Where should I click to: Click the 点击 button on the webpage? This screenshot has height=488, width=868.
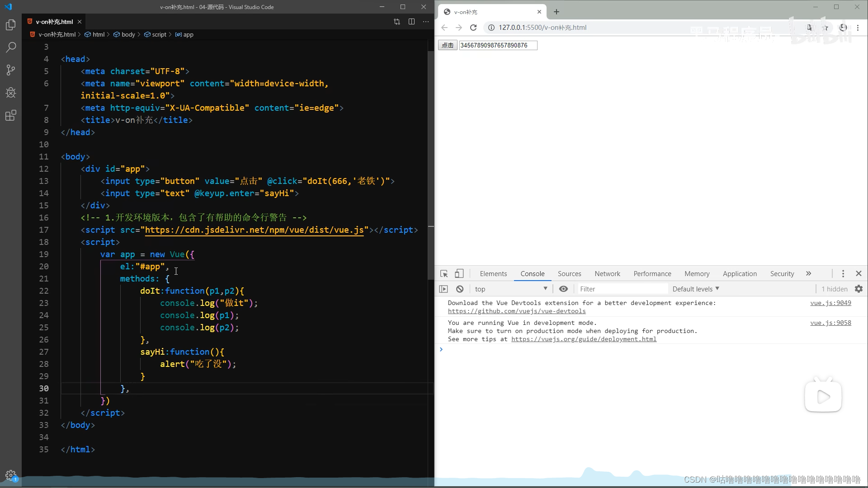(x=447, y=45)
